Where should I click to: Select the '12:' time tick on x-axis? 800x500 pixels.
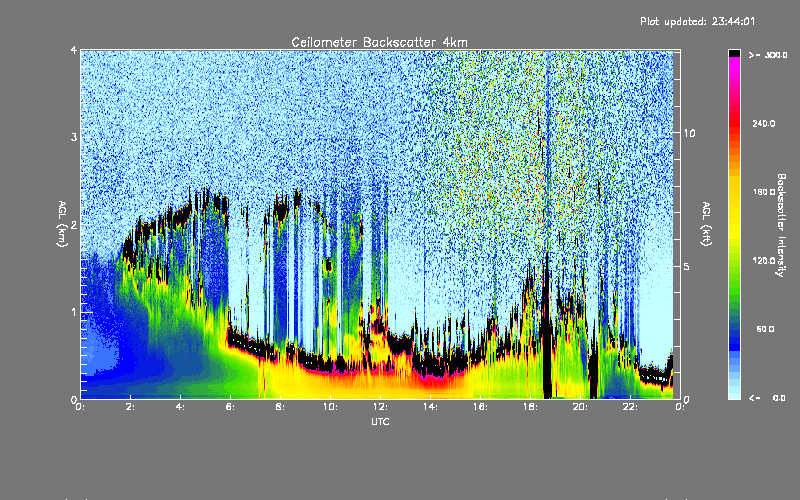[380, 407]
